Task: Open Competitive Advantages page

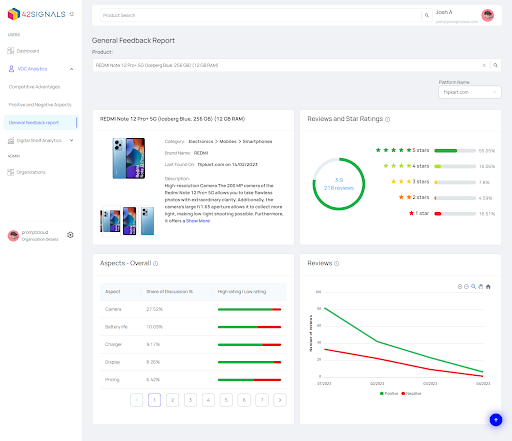Action: [34, 87]
